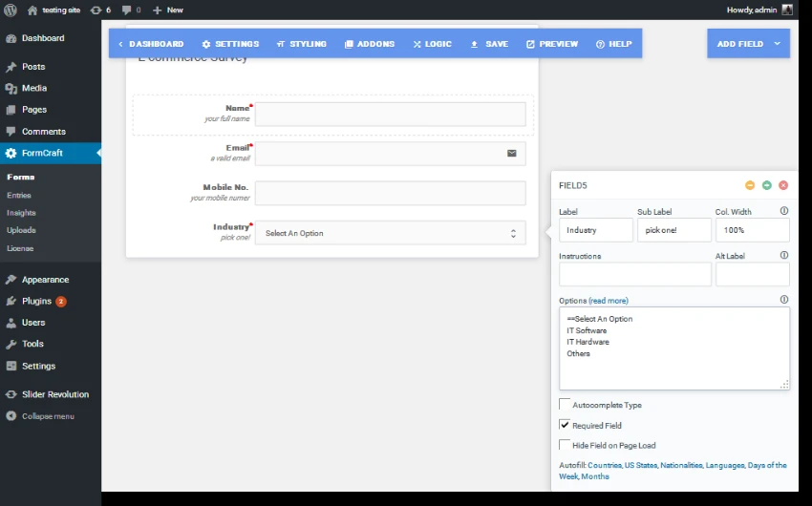Click the info icon beside Col. Width
Screen dimensions: 812x506
784,211
